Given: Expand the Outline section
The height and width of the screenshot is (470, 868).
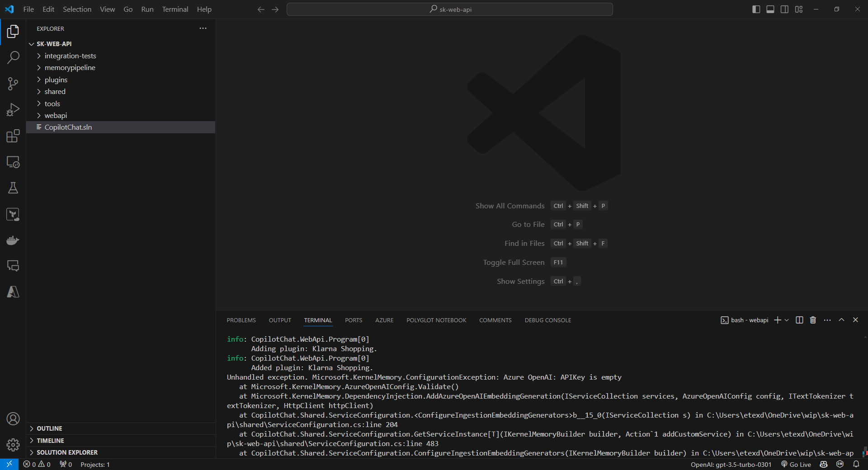Looking at the screenshot, I should (x=120, y=428).
